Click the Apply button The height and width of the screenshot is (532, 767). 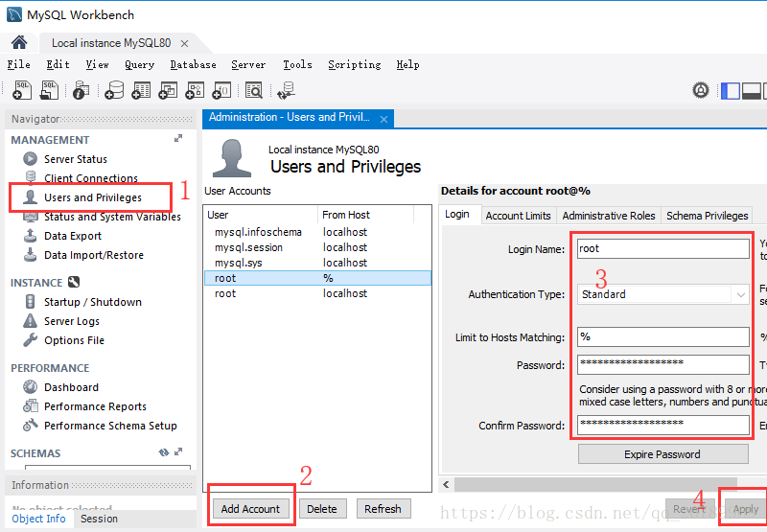[x=746, y=509]
